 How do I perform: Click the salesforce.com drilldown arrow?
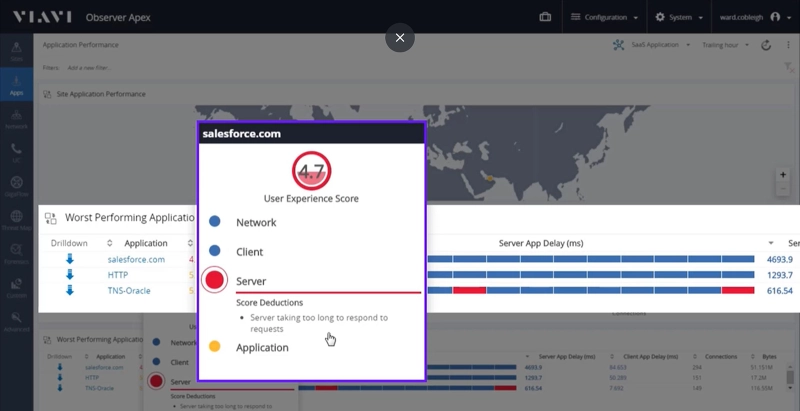[x=70, y=259]
